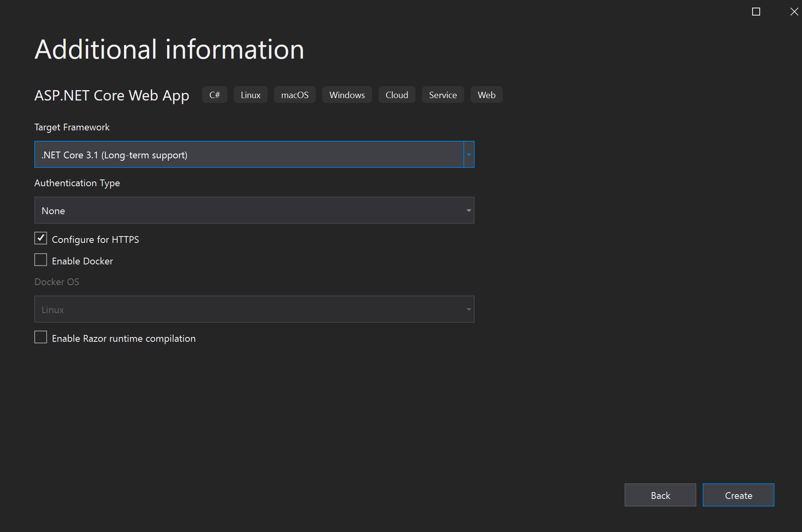This screenshot has height=532, width=802.
Task: Maximize the Additional information dialog
Action: [x=756, y=12]
